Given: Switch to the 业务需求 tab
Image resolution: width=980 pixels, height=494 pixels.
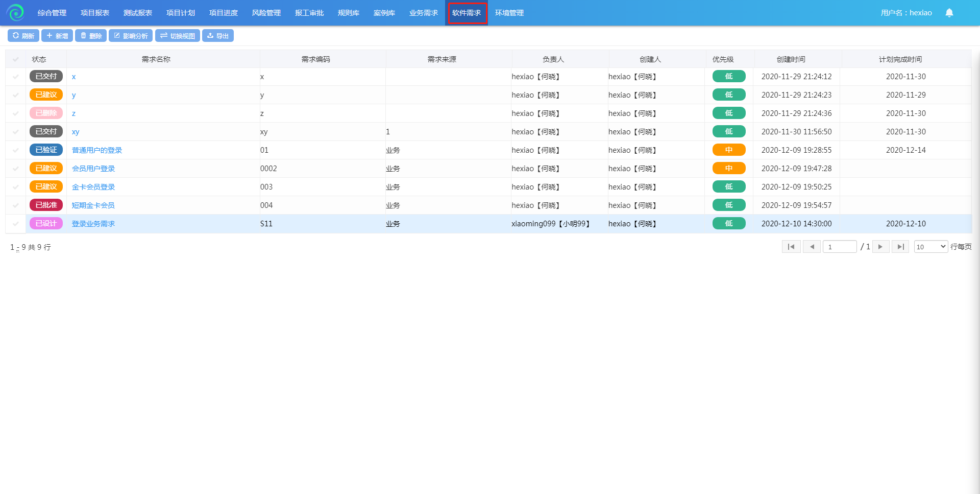Looking at the screenshot, I should (423, 13).
